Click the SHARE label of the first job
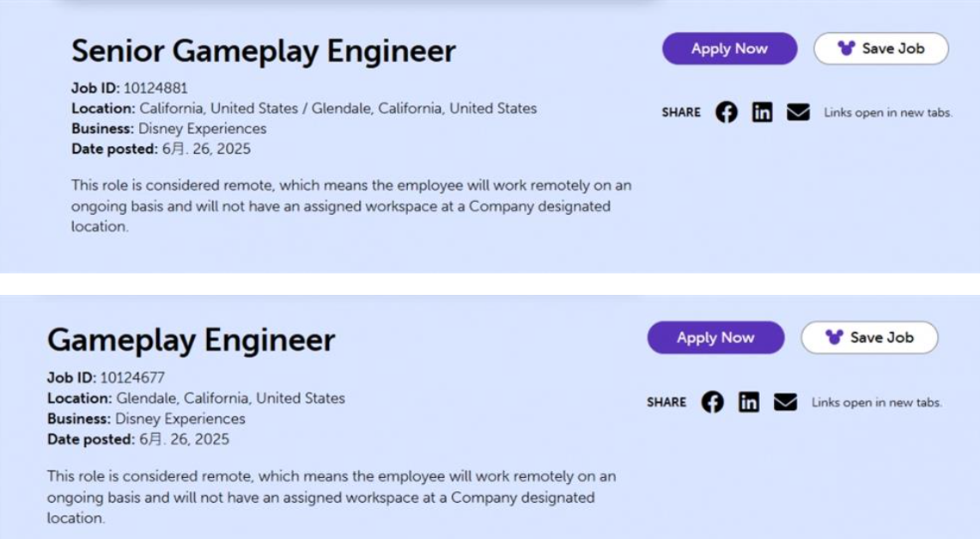 click(681, 113)
